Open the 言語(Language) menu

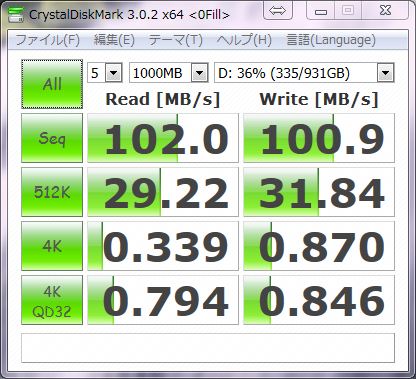(x=331, y=40)
